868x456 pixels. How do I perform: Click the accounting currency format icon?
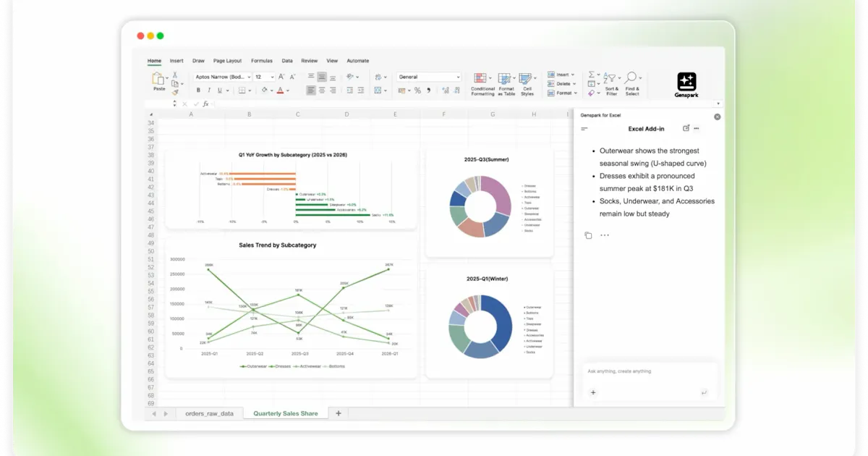coord(401,90)
